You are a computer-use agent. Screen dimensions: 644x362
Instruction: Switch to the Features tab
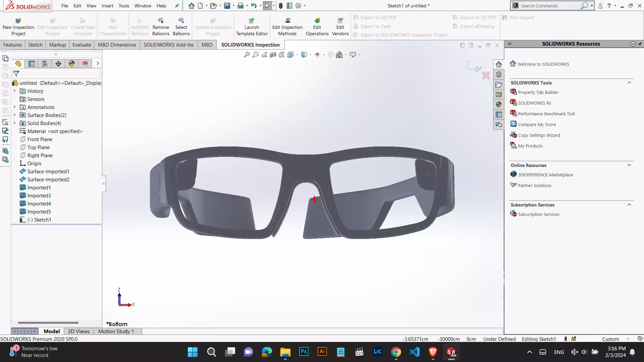pyautogui.click(x=12, y=45)
